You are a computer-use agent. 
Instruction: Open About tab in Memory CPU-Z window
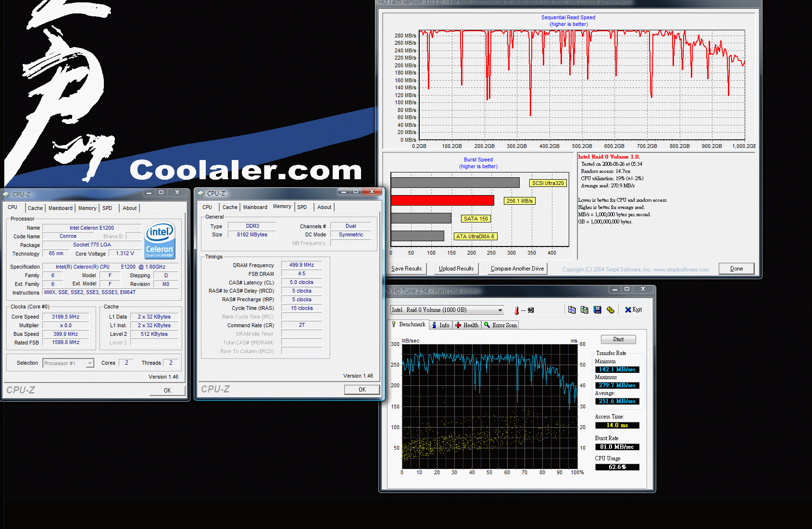325,207
